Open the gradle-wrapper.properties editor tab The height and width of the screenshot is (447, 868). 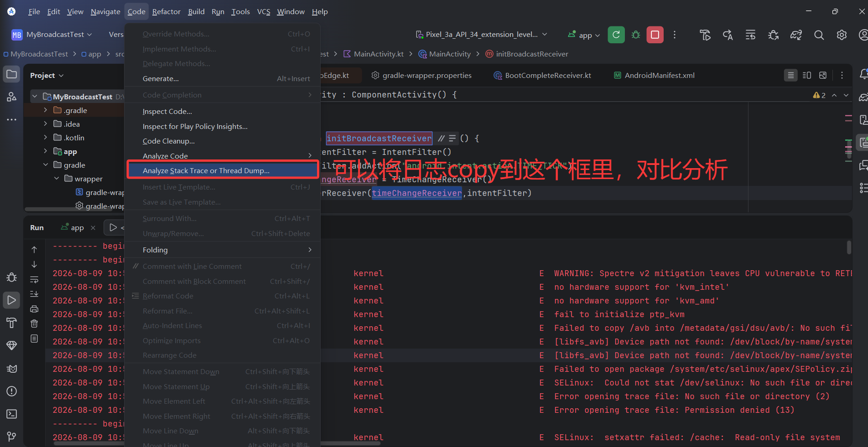tap(421, 75)
